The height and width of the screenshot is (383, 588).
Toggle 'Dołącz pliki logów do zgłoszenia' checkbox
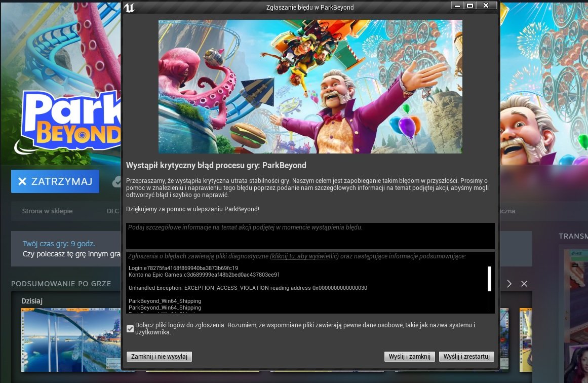130,329
